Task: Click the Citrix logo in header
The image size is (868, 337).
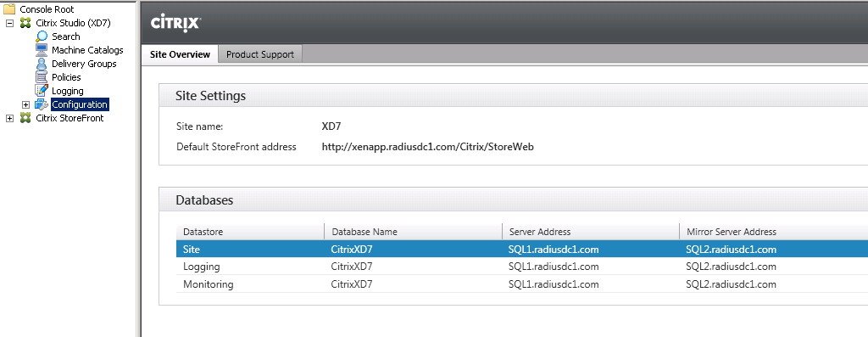Action: [175, 23]
